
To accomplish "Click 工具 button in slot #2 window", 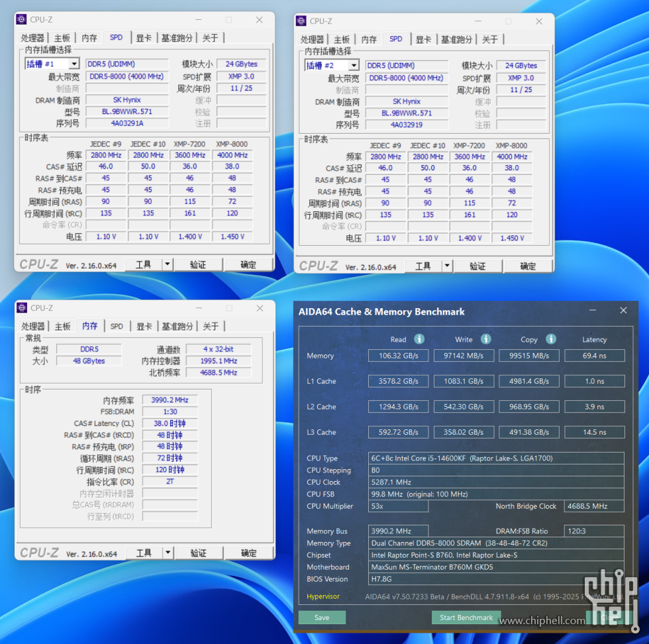I will [x=423, y=266].
